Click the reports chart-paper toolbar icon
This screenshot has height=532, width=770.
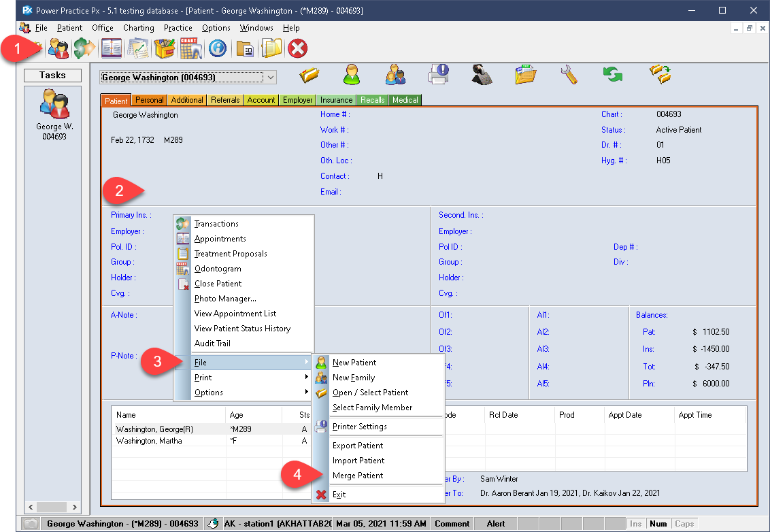click(138, 48)
